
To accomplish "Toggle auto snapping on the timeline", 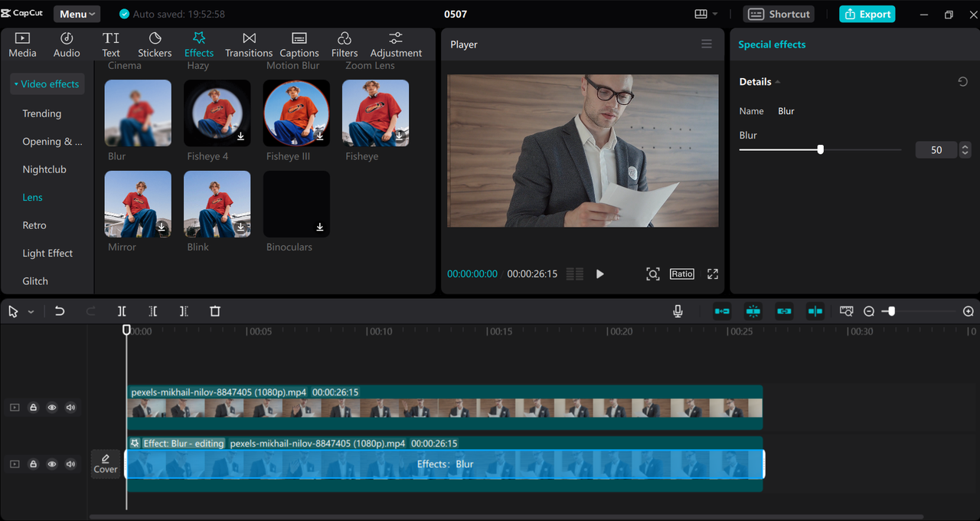I will [753, 311].
